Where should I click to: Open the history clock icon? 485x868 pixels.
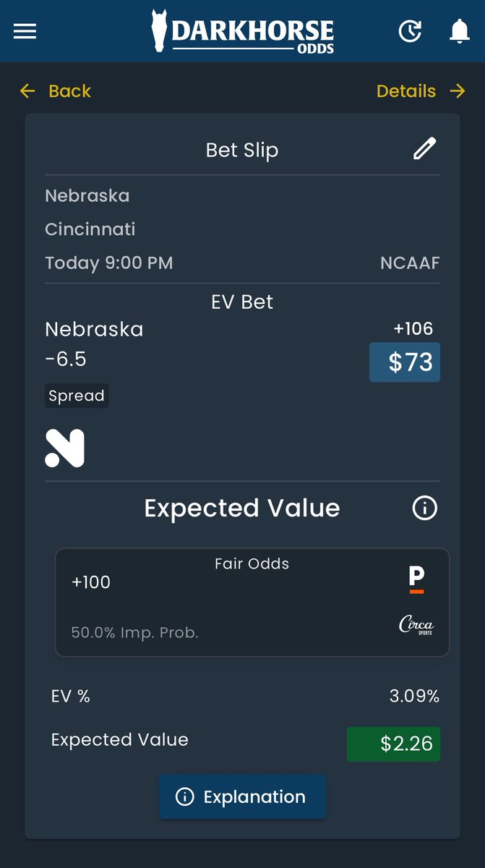pos(410,31)
